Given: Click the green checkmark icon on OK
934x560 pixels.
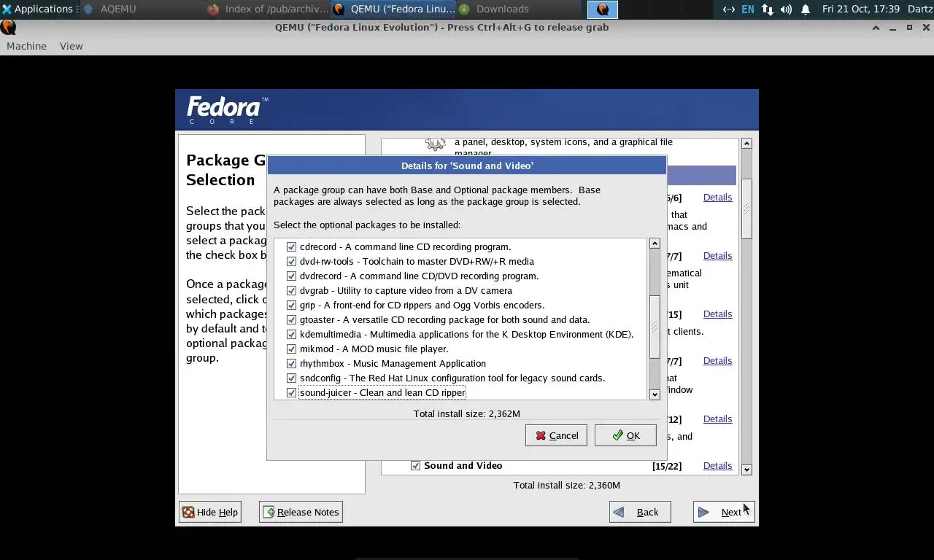Looking at the screenshot, I should (x=618, y=435).
